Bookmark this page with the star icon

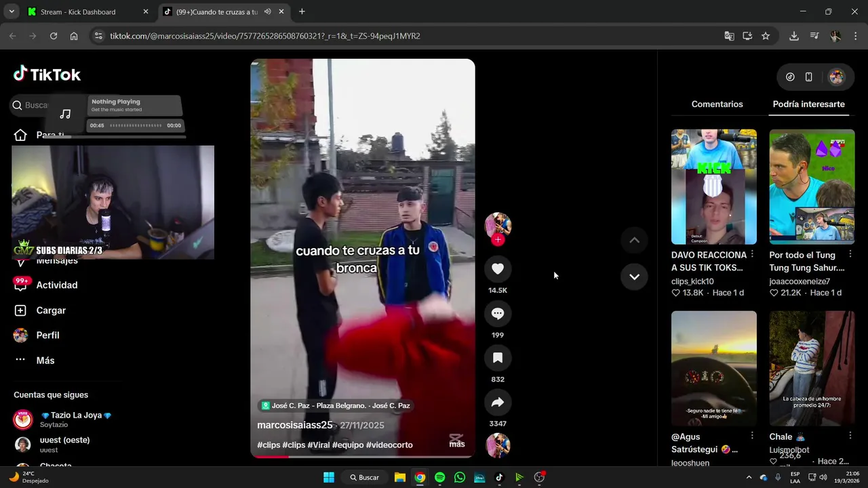point(766,36)
